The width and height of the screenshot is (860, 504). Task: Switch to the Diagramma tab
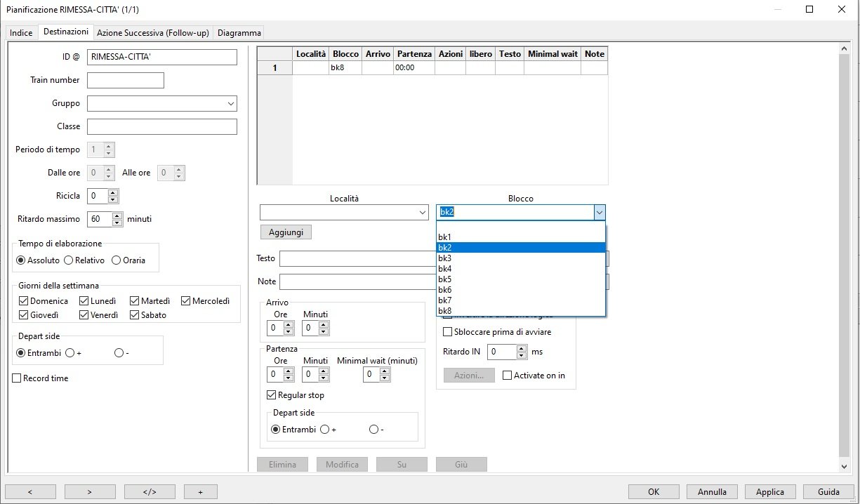point(239,33)
